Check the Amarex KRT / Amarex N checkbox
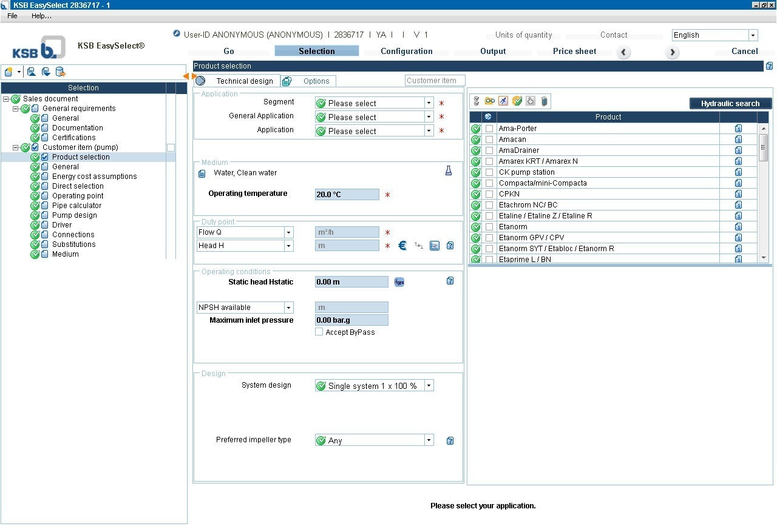The image size is (777, 532). (489, 161)
